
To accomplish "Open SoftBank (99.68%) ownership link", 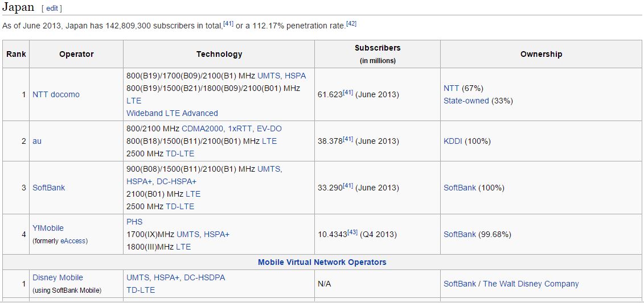I will [460, 235].
